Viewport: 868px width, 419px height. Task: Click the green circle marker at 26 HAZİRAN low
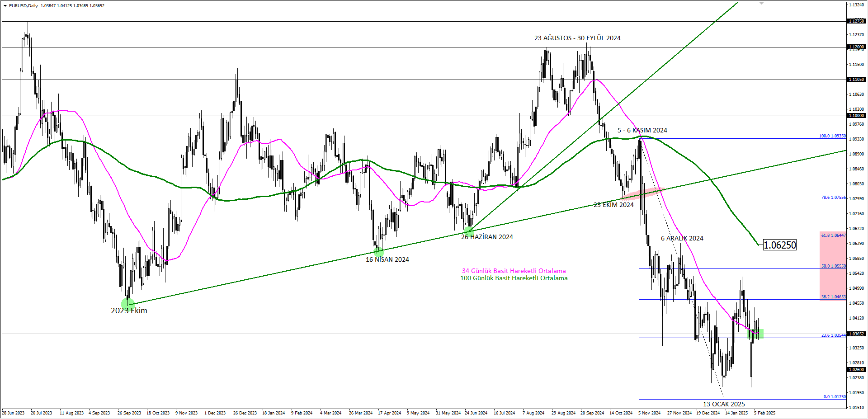click(x=469, y=231)
